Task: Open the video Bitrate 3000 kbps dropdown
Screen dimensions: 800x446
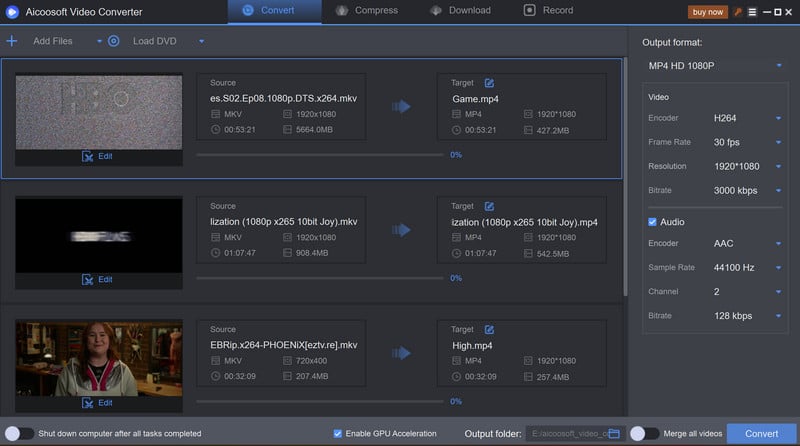Action: (747, 190)
